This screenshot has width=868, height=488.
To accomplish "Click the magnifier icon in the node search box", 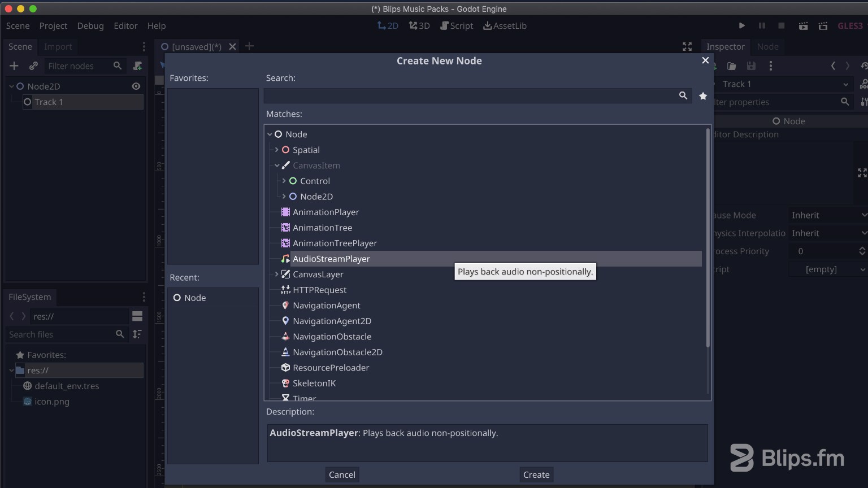I will (x=683, y=96).
